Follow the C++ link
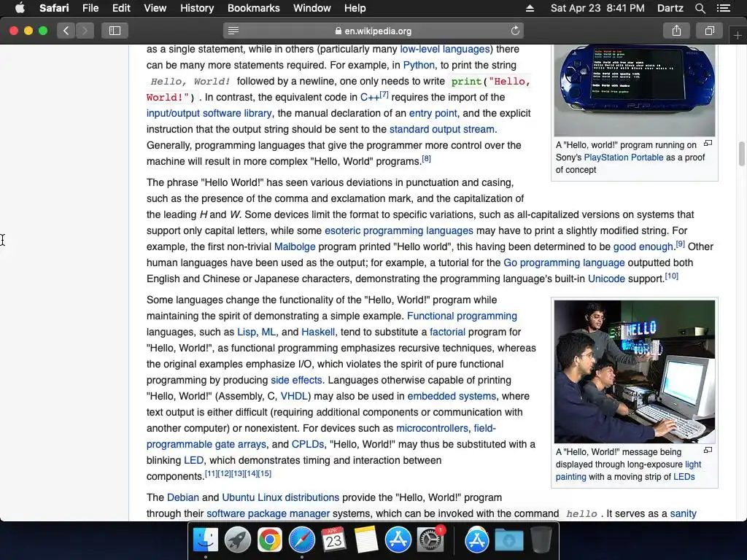Screen dimensions: 747x560 370,97
